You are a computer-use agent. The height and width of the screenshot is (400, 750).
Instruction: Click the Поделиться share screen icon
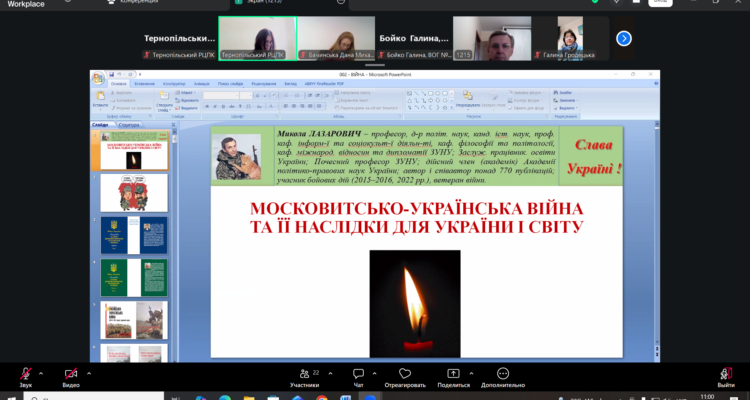click(453, 375)
